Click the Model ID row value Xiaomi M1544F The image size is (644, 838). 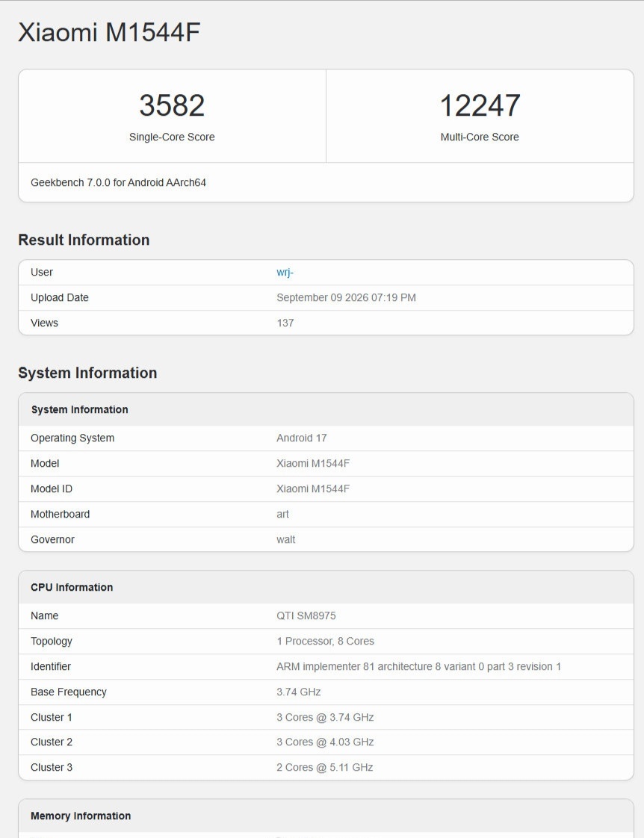click(x=312, y=488)
